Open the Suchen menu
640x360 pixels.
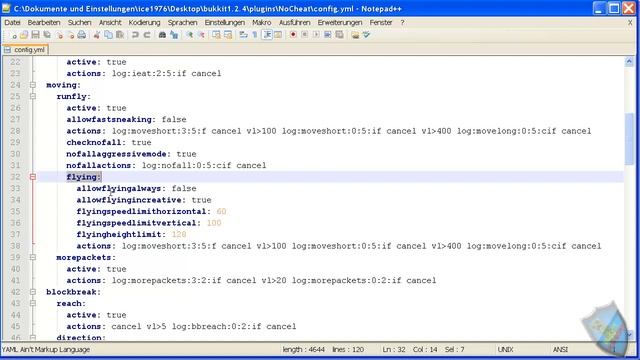tap(80, 22)
